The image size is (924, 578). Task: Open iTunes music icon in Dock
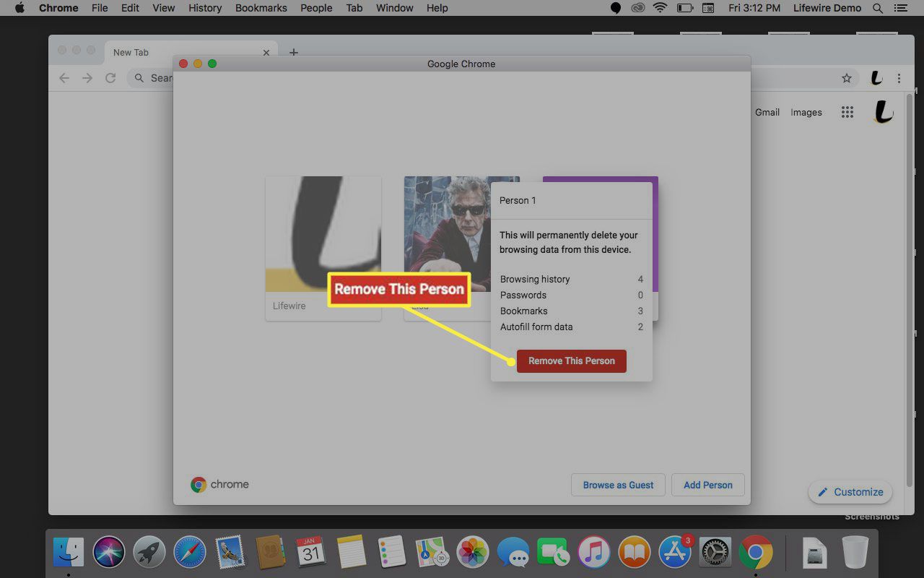(594, 553)
